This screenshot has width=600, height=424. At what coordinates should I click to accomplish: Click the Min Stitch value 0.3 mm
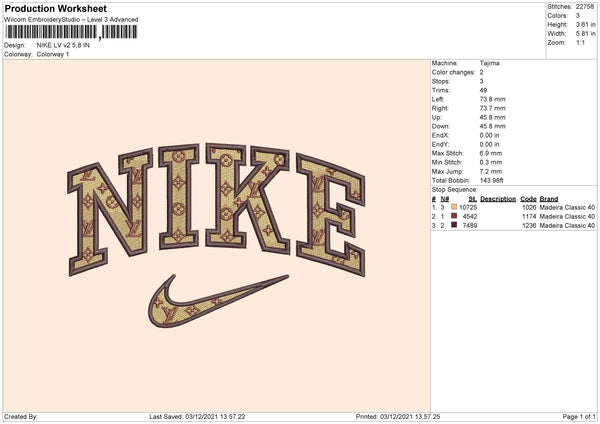click(x=491, y=162)
